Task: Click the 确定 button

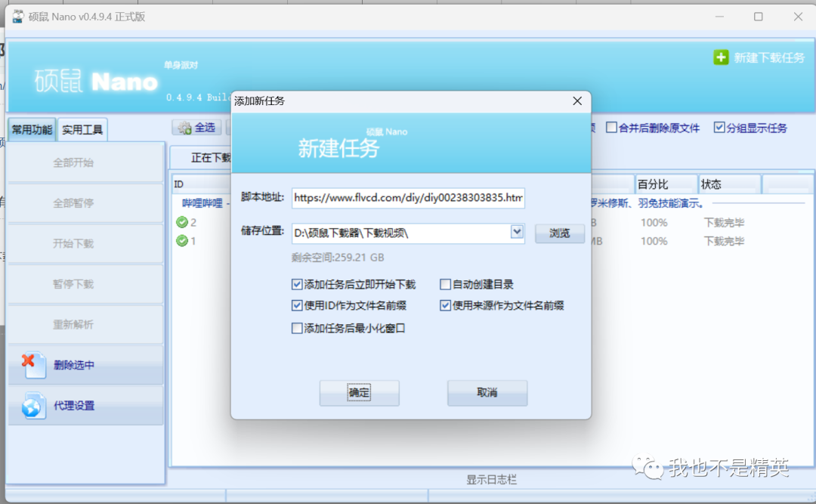Action: point(359,393)
